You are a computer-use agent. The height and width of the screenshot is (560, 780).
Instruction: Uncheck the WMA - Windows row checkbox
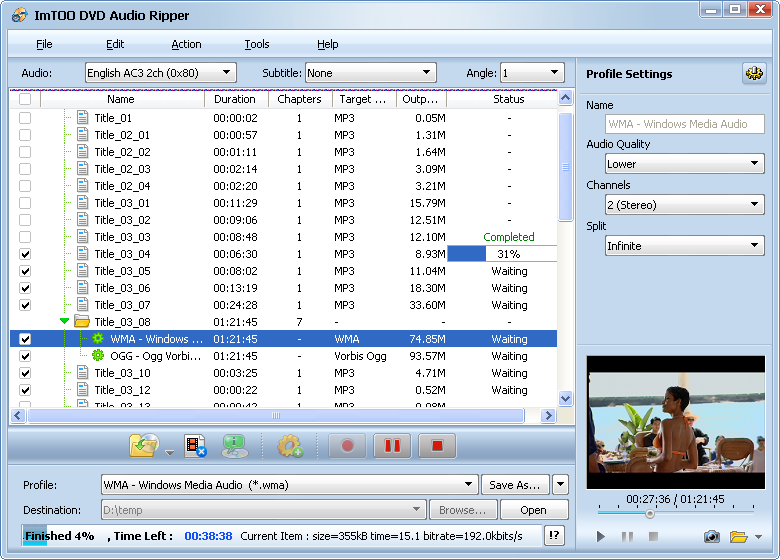25,339
